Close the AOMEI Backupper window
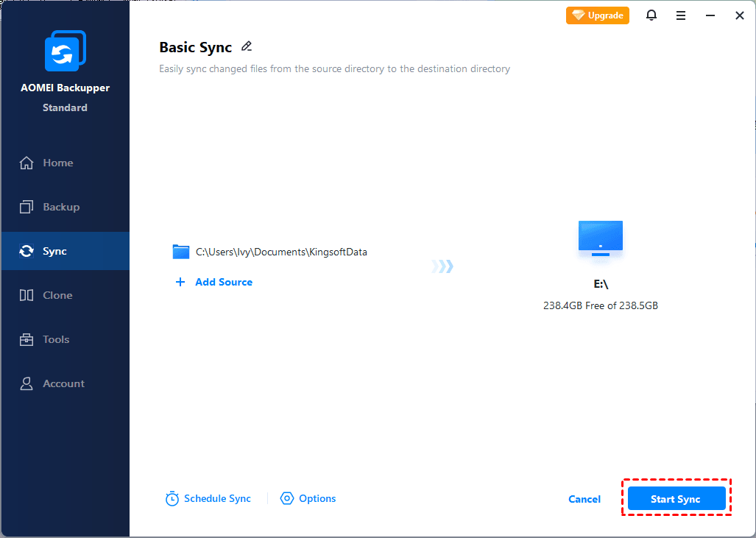The image size is (756, 538). point(740,16)
